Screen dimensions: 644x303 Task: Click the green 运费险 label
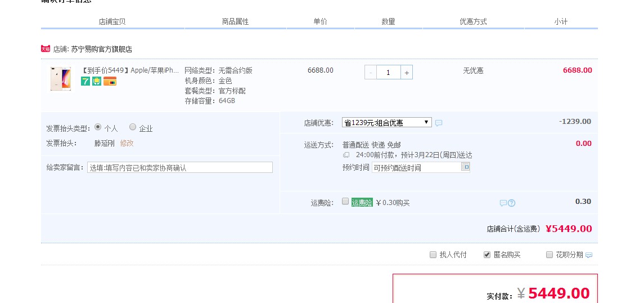362,203
